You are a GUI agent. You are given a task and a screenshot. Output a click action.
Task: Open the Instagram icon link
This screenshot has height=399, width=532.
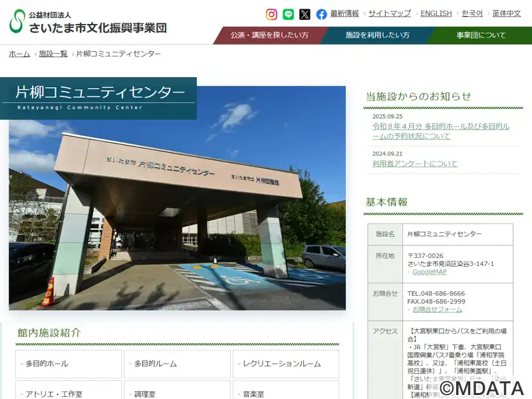pyautogui.click(x=271, y=14)
